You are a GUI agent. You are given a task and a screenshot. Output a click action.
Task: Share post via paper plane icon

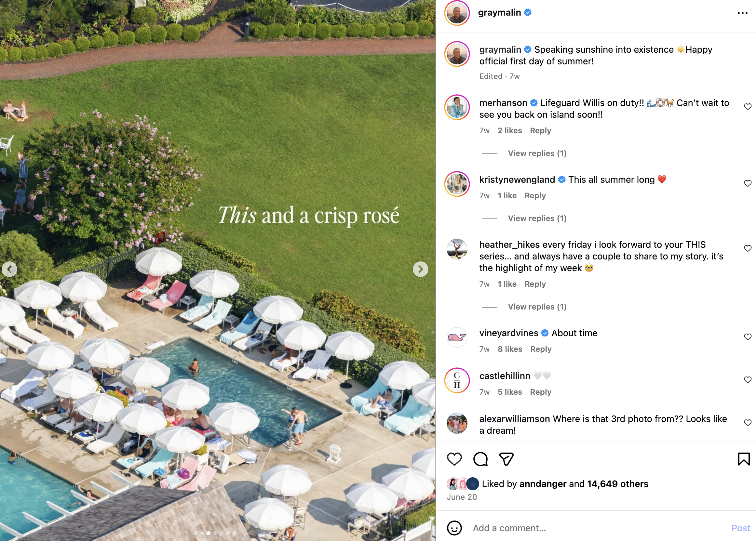[506, 459]
